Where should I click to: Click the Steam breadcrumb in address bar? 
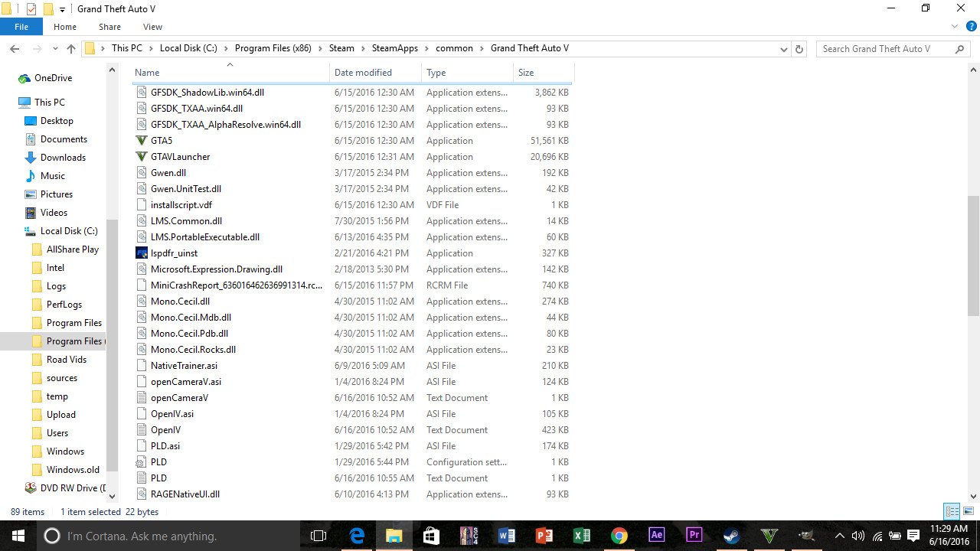pos(341,48)
